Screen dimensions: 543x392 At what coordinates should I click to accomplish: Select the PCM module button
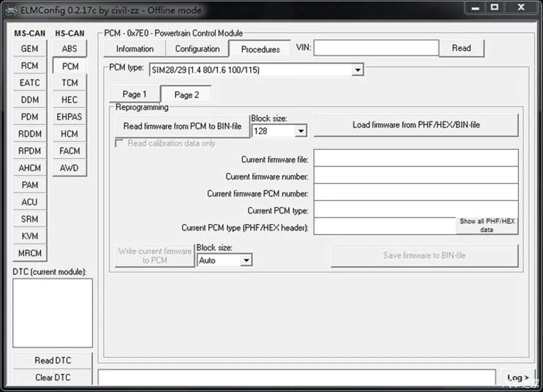[x=70, y=66]
